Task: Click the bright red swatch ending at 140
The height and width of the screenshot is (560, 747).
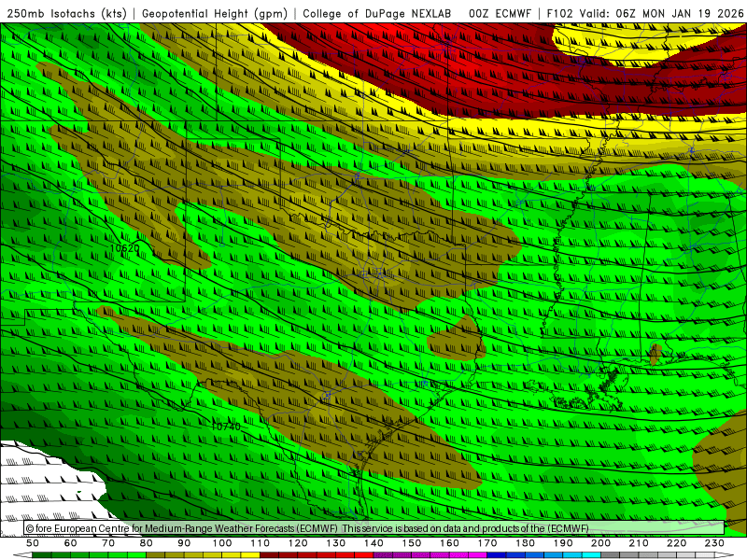Action: click(x=364, y=554)
